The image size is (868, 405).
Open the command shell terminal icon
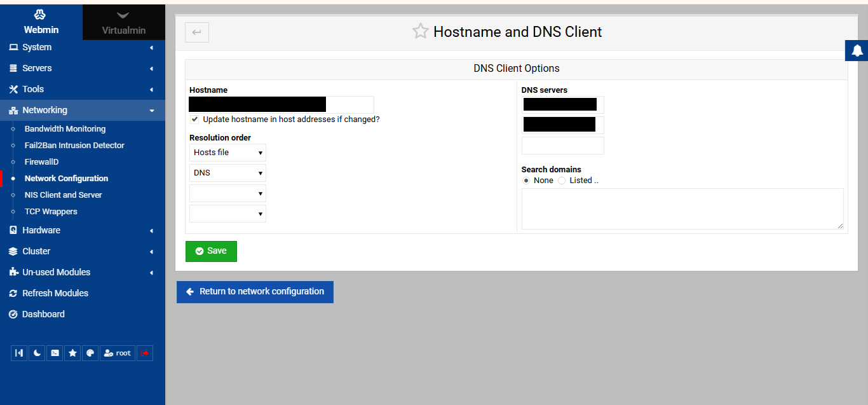tap(55, 353)
